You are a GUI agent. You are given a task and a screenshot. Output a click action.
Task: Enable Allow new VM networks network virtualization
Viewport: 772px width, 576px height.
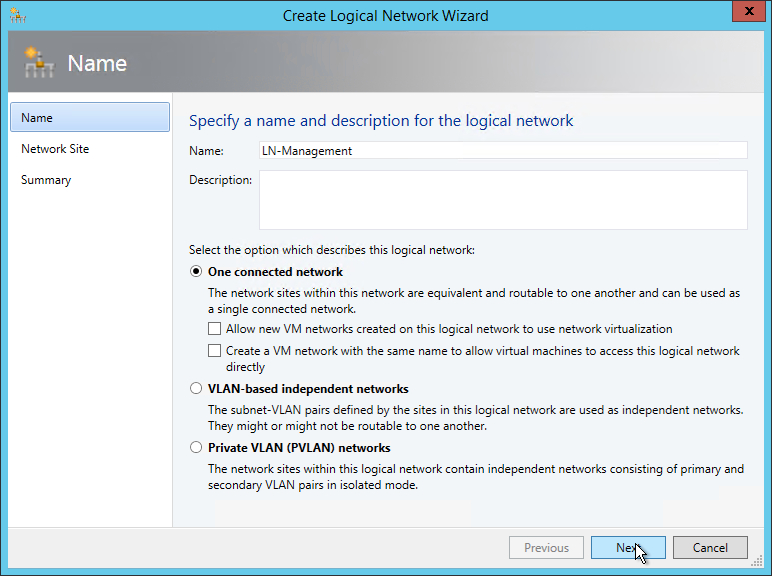tap(214, 329)
